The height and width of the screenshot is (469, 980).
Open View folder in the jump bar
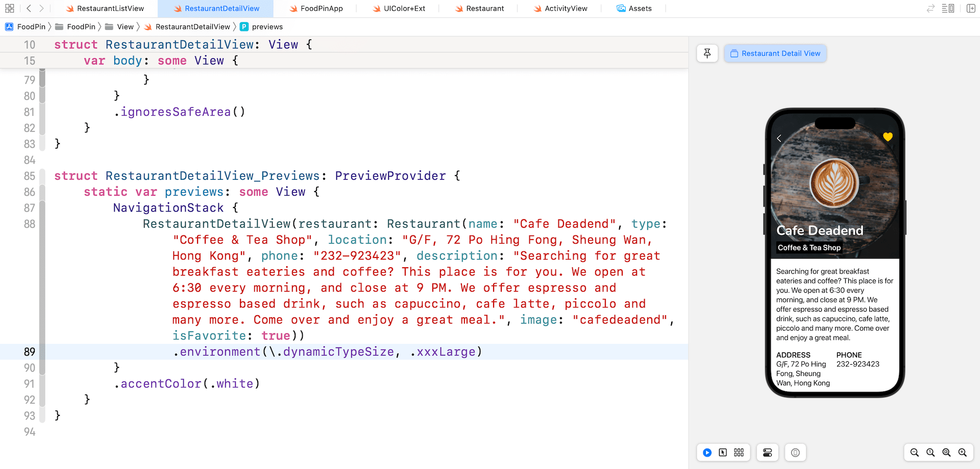tap(119, 27)
